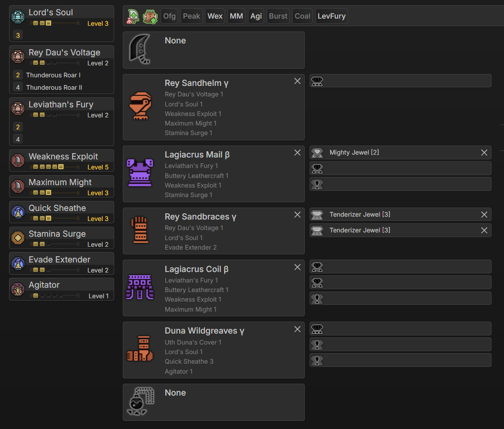
Task: Open the second Tenderizer Jewel [3] slot
Action: point(400,230)
